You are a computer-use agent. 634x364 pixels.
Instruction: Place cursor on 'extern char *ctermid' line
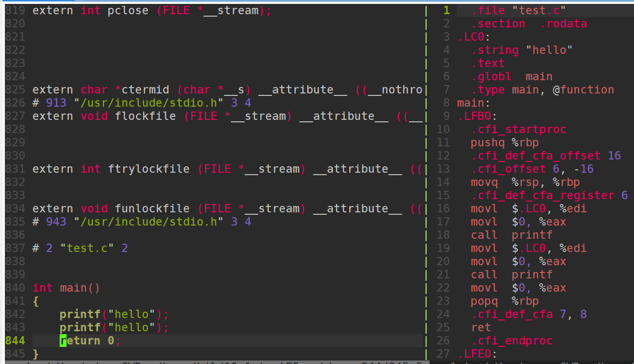(227, 90)
